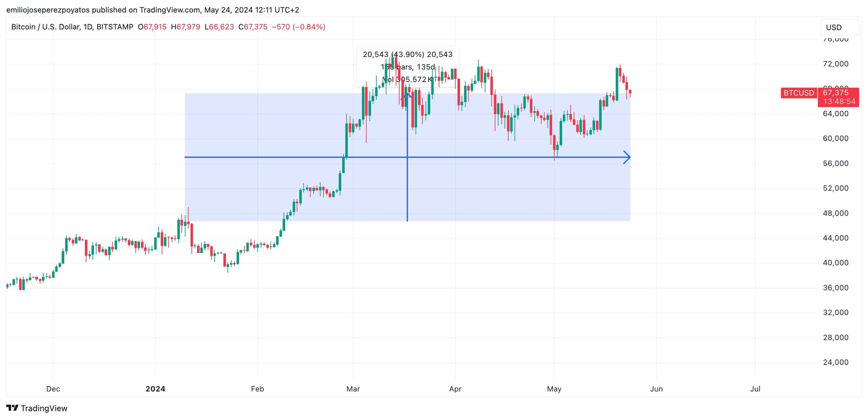Click the Bitcoin / U.S. Dollar chart title
868x419 pixels.
[72, 27]
